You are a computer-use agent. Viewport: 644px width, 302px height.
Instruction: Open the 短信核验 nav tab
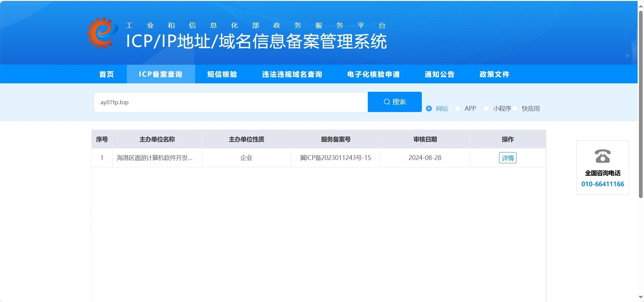click(x=222, y=74)
